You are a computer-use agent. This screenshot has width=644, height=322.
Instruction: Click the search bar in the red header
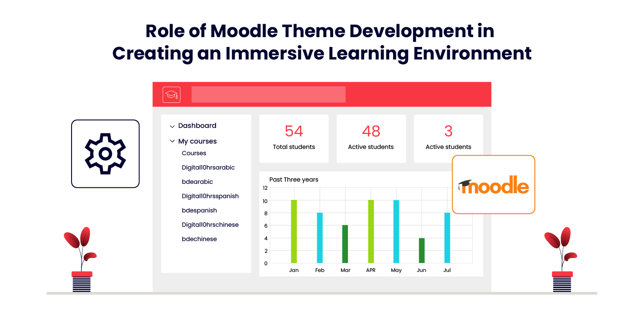pos(268,94)
